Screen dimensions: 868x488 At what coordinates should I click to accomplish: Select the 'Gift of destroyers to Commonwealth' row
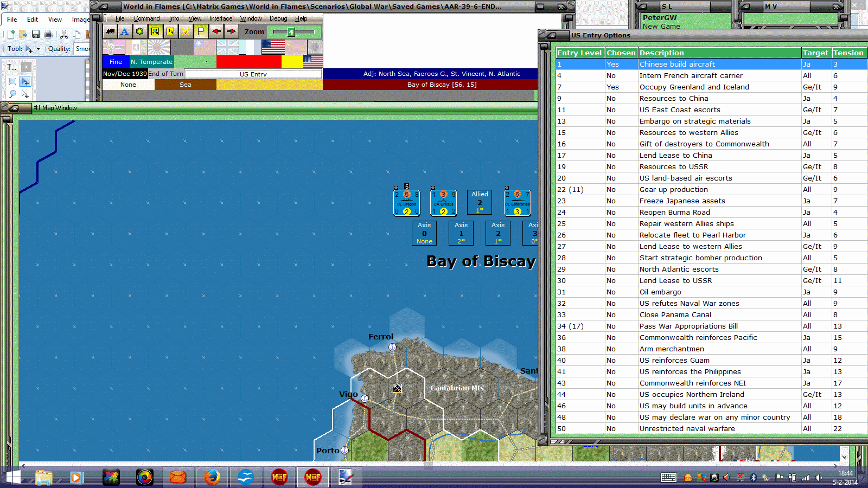[x=711, y=144]
